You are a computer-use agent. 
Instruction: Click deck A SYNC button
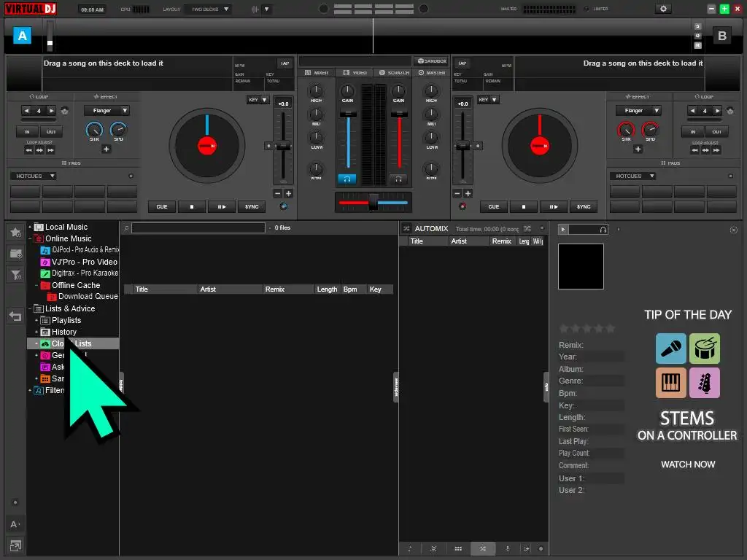tap(252, 206)
